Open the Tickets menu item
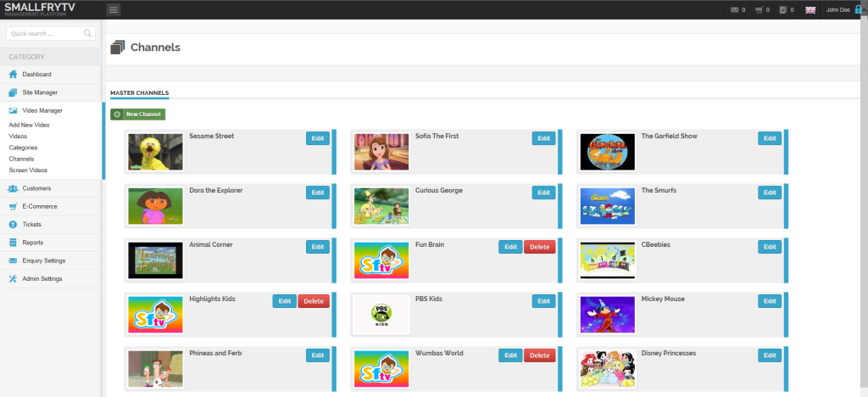868x397 pixels. click(50, 225)
